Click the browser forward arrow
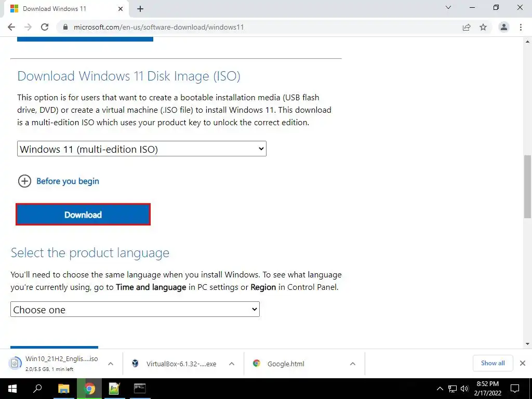 pyautogui.click(x=28, y=27)
